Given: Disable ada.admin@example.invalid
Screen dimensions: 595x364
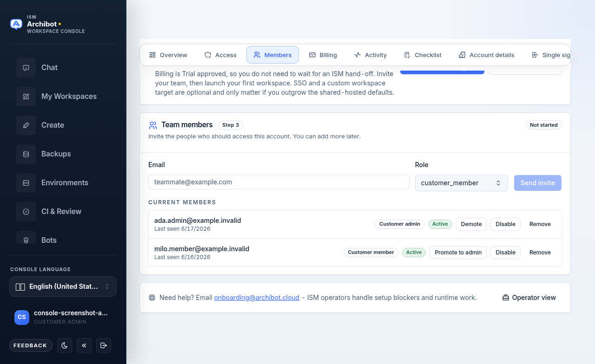Looking at the screenshot, I should point(505,224).
